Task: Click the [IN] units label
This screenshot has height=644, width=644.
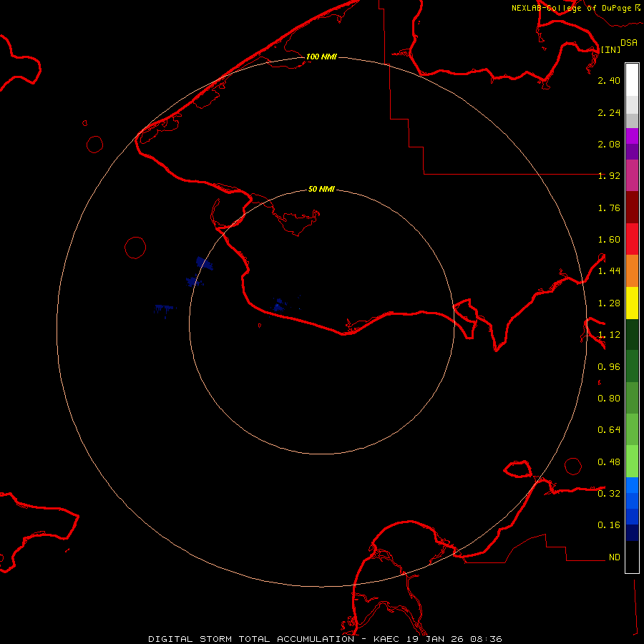Action: click(x=610, y=49)
